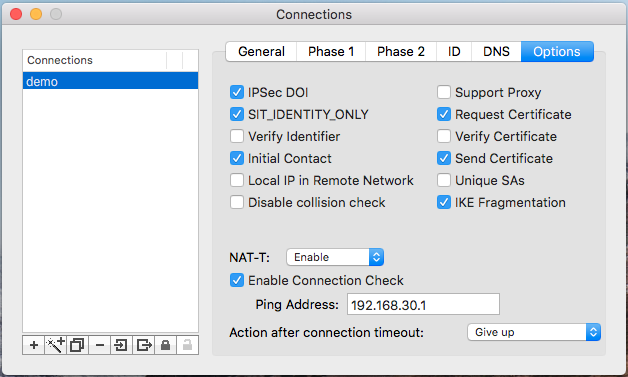Close the Connections window
The height and width of the screenshot is (377, 628).
point(16,14)
